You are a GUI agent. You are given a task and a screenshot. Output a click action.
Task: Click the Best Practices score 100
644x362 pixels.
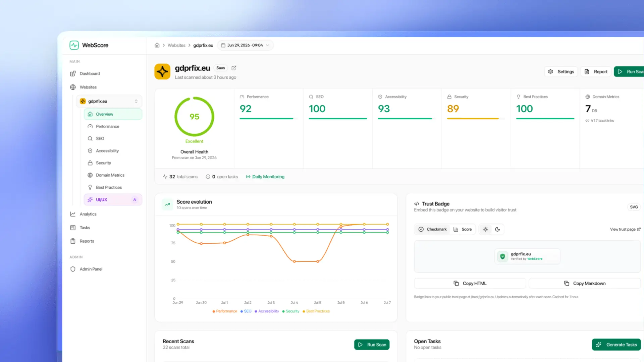(x=524, y=109)
